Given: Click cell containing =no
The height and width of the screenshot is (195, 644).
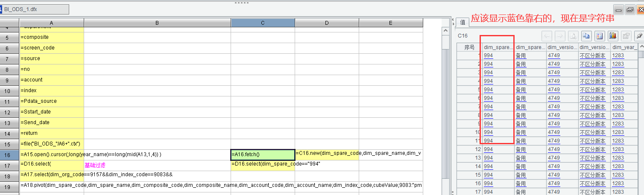Looking at the screenshot, I should point(52,70).
